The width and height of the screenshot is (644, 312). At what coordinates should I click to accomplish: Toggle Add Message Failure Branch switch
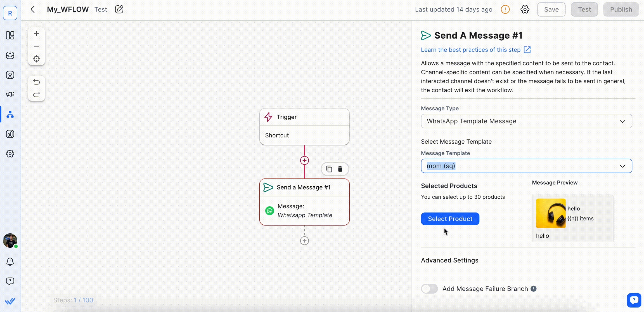pyautogui.click(x=429, y=288)
